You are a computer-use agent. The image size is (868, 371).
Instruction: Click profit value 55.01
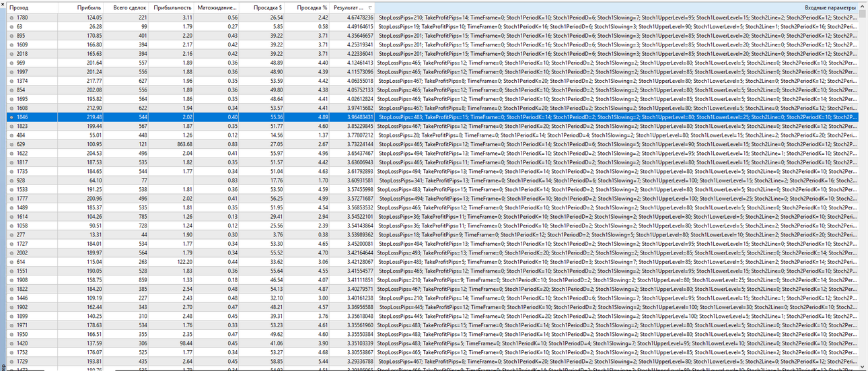coord(94,135)
